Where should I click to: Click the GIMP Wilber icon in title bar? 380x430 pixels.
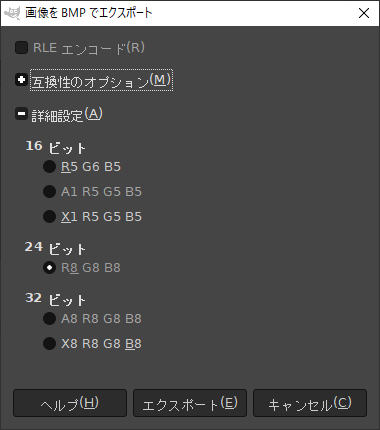point(12,13)
